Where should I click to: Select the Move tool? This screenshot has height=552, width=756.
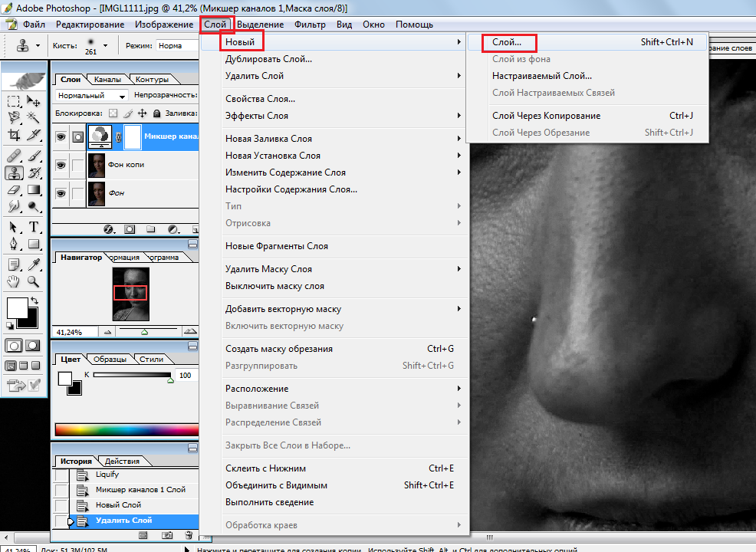tap(33, 100)
